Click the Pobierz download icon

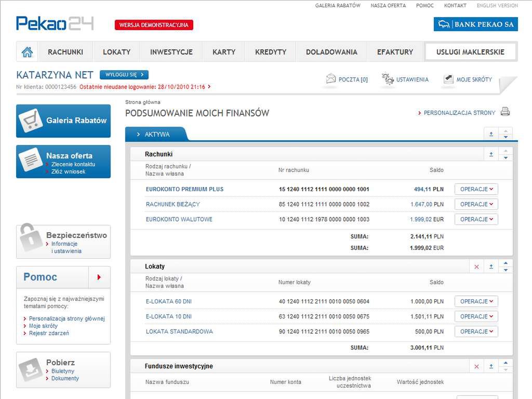(x=31, y=369)
